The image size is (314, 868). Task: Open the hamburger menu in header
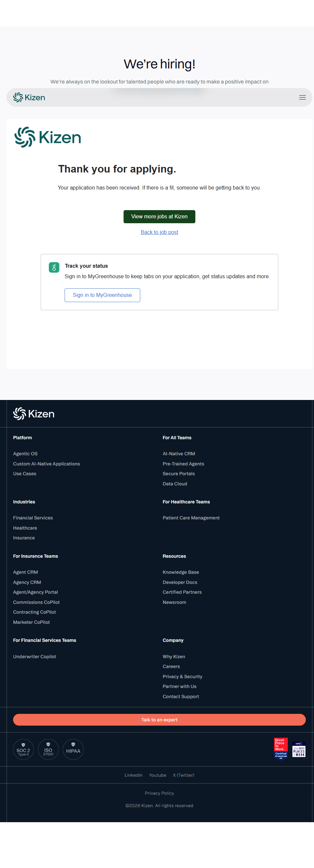302,98
